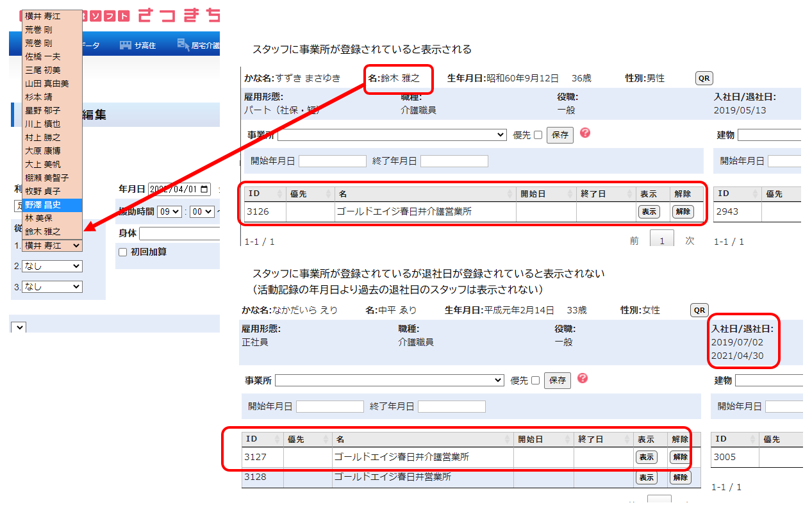This screenshot has width=812, height=512.
Task: Expand staff dropdown number 2 showing なし
Action: pos(52,266)
